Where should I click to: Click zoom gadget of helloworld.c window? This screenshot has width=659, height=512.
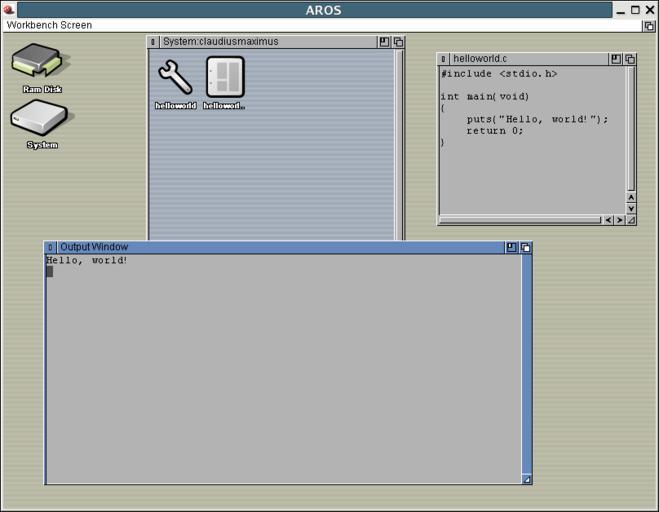[x=616, y=59]
